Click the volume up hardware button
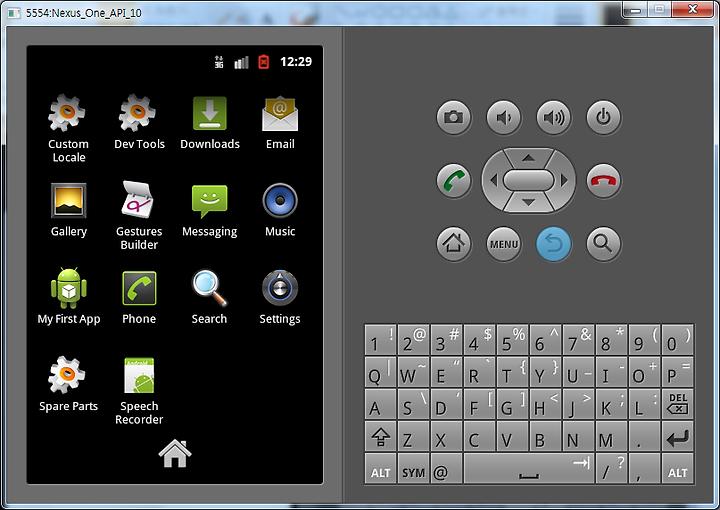Image resolution: width=720 pixels, height=510 pixels. [x=554, y=118]
